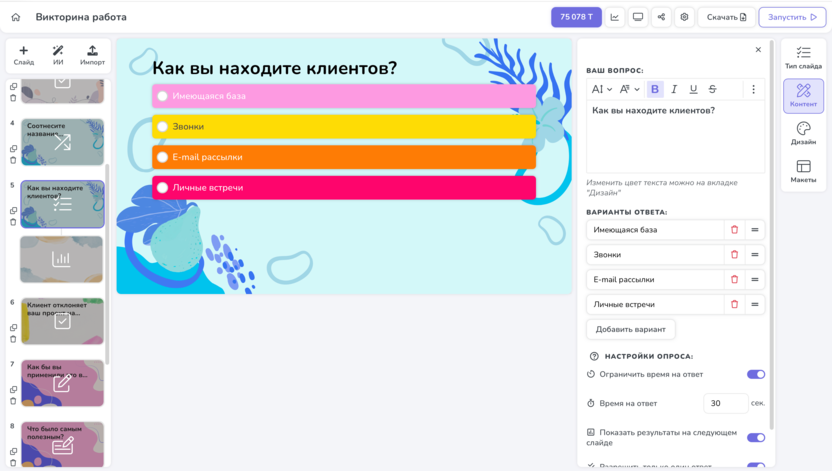The image size is (832, 471).
Task: Switch to the Дизайн tab
Action: coord(803,134)
